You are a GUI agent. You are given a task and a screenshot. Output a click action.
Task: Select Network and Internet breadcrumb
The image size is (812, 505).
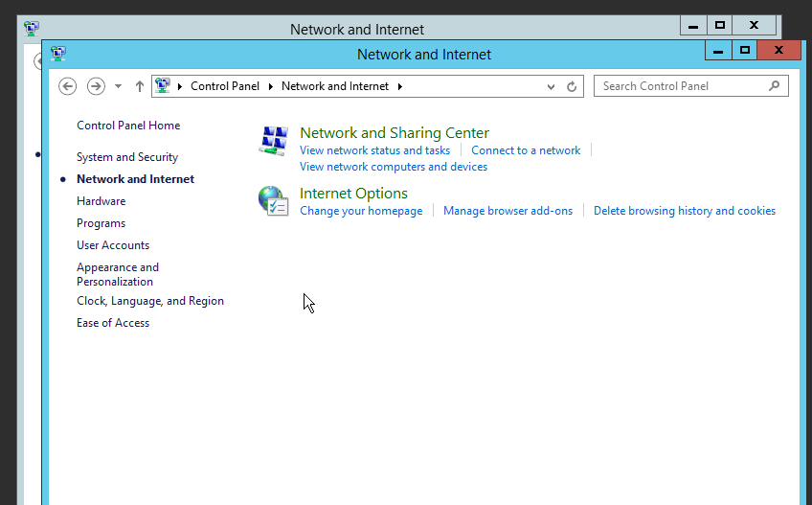tap(335, 86)
